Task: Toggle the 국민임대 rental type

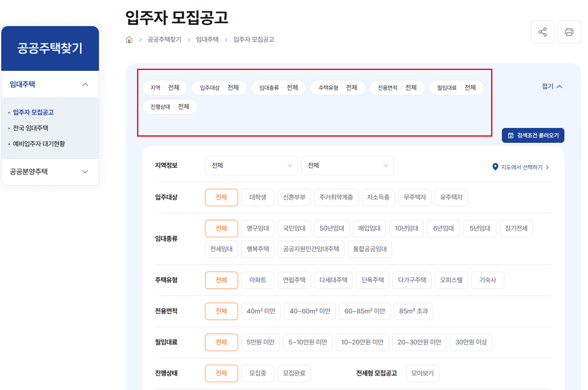Action: pyautogui.click(x=294, y=229)
